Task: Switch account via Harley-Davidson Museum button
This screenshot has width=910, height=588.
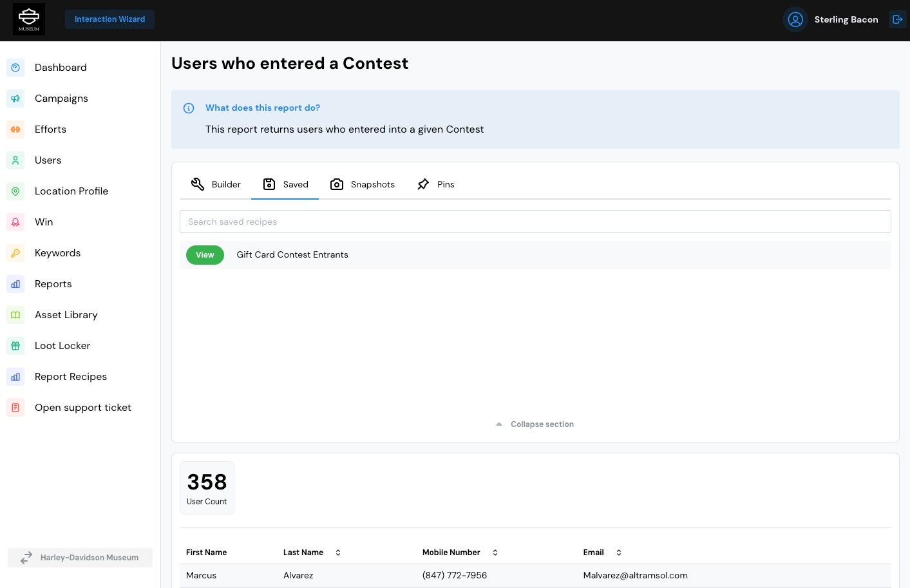Action: point(80,558)
